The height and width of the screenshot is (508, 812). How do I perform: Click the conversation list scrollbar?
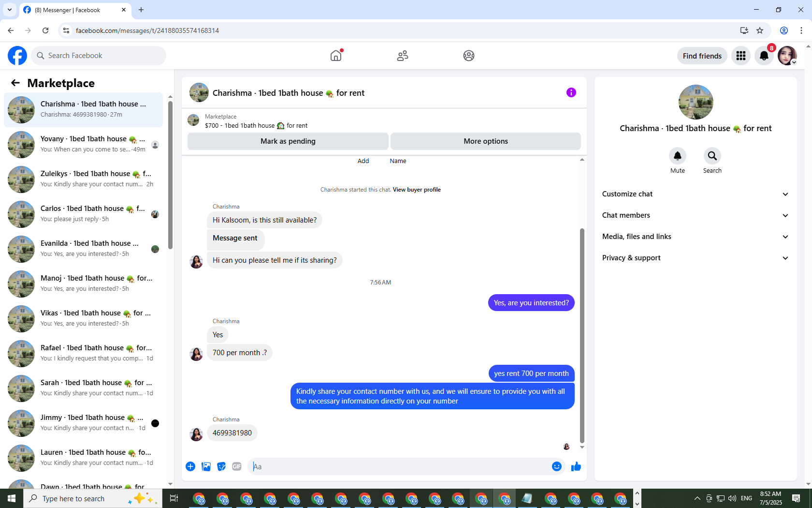coord(170,175)
